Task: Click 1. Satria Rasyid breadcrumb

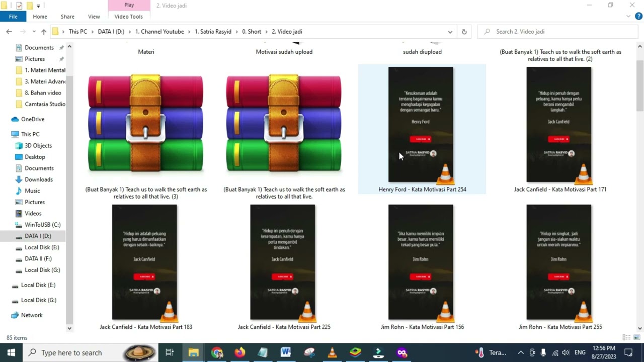Action: (x=213, y=32)
